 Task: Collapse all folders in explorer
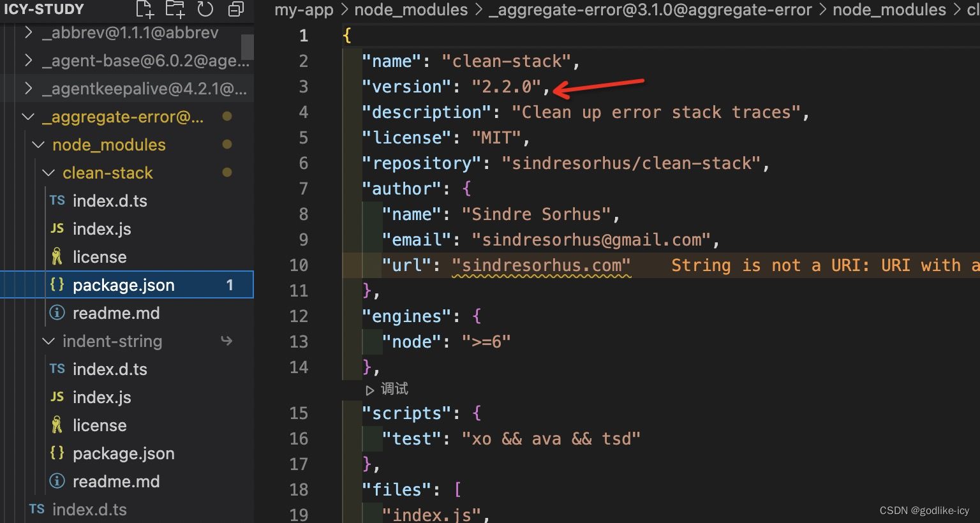(236, 9)
